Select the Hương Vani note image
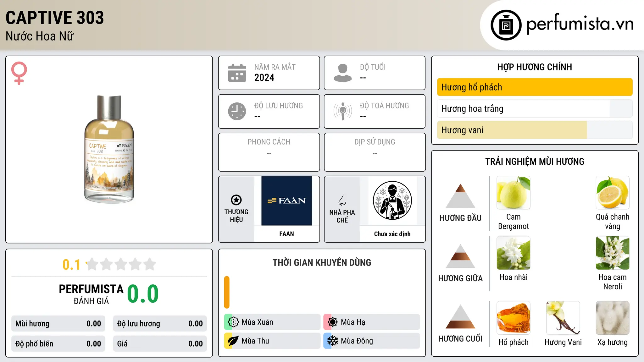This screenshot has height=362, width=644. (x=563, y=318)
